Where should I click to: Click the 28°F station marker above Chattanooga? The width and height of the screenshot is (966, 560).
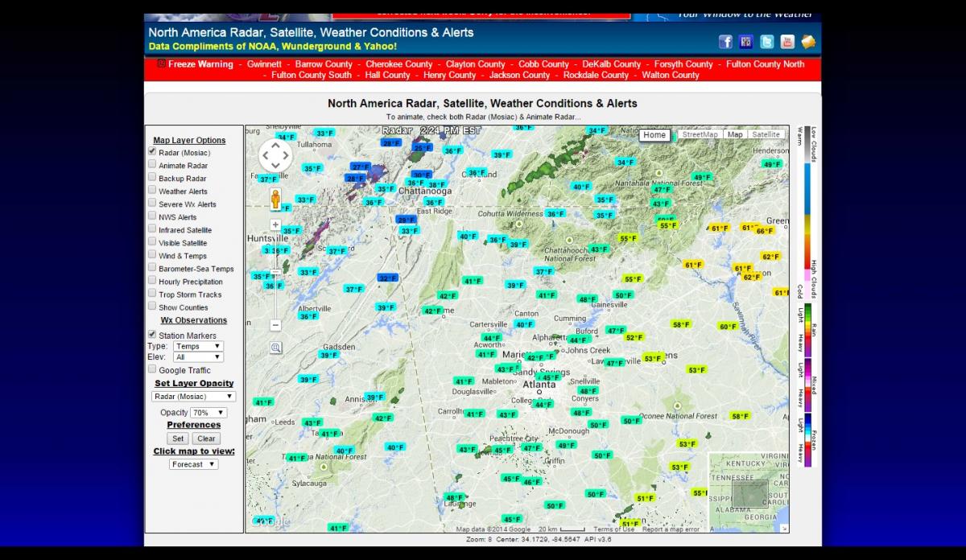point(391,143)
